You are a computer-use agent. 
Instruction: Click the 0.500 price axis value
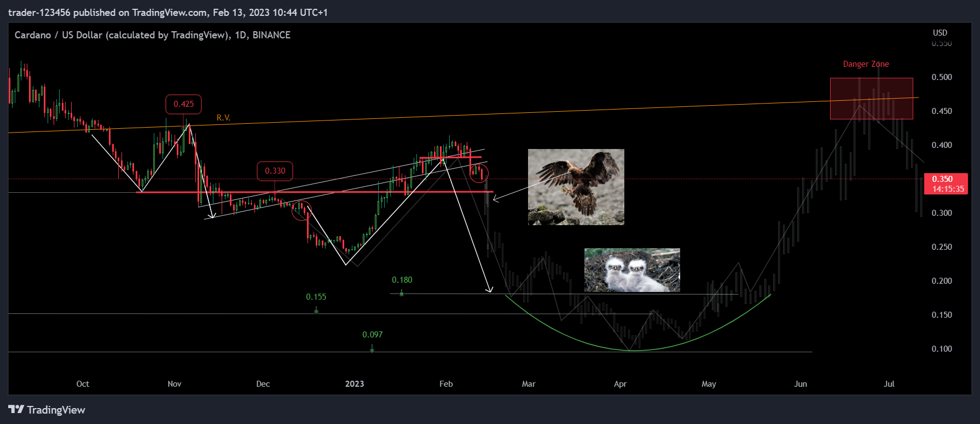[x=942, y=77]
